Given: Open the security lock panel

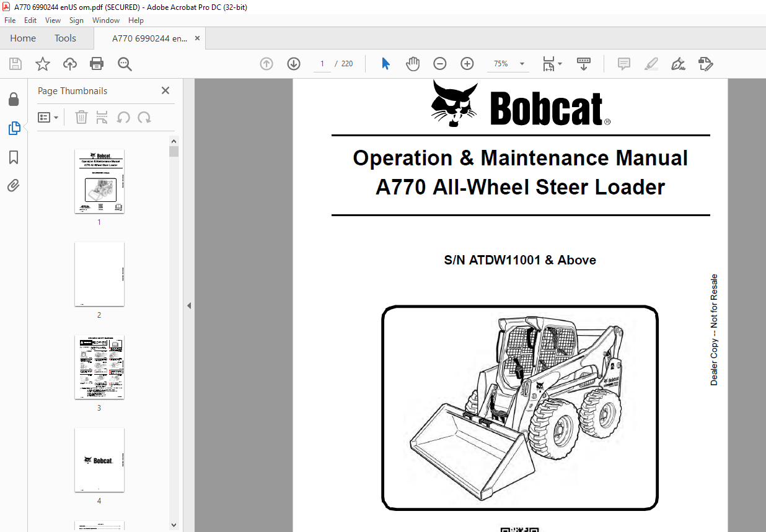Looking at the screenshot, I should click(x=14, y=99).
